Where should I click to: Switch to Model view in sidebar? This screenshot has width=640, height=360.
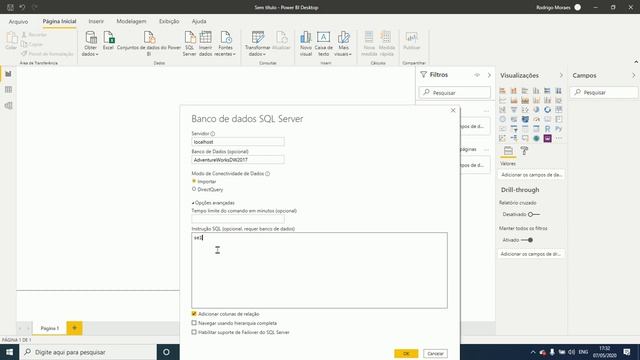click(x=8, y=106)
